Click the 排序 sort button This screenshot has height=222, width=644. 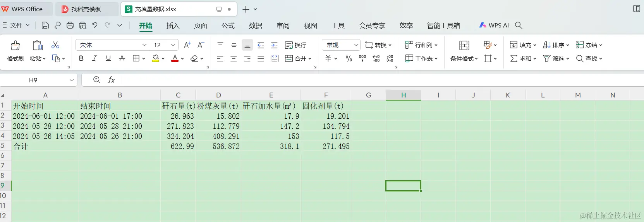556,45
